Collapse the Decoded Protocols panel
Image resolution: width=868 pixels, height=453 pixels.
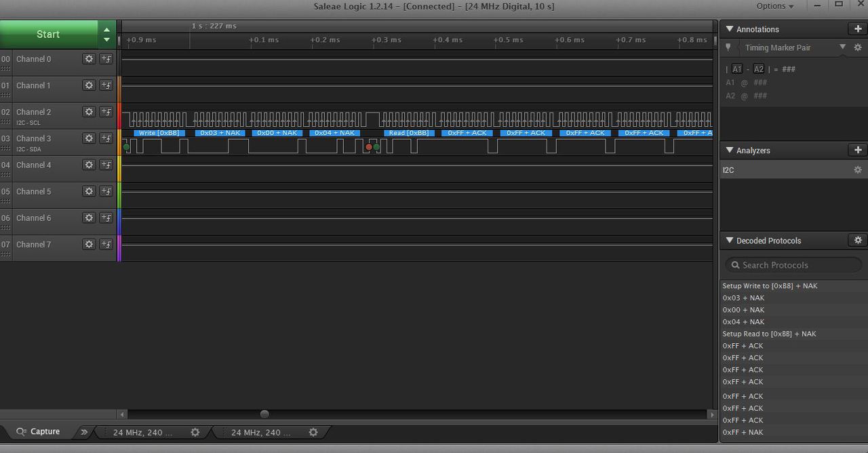tap(730, 240)
